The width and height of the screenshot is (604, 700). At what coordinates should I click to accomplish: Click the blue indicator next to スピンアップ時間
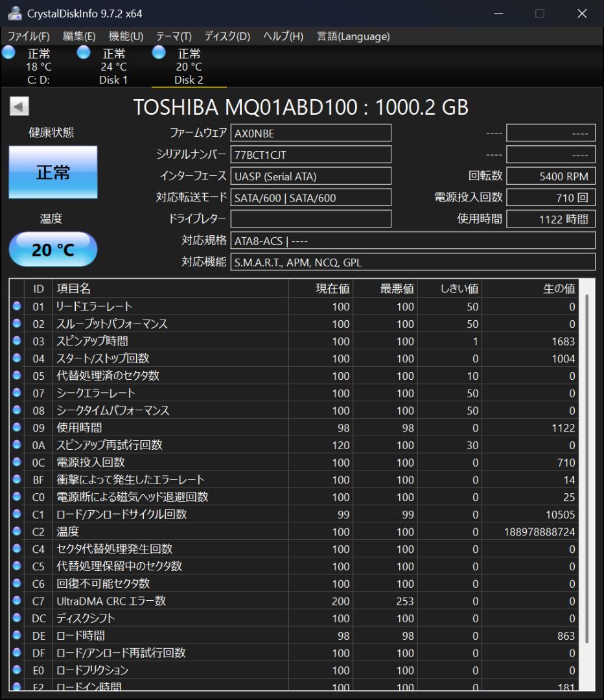pos(16,341)
